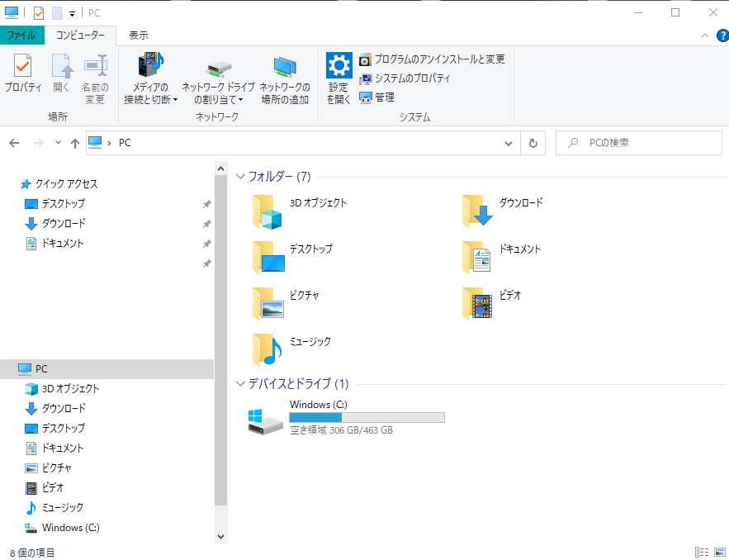Select ダウンロード under PC in tree
This screenshot has width=729, height=560.
point(64,408)
